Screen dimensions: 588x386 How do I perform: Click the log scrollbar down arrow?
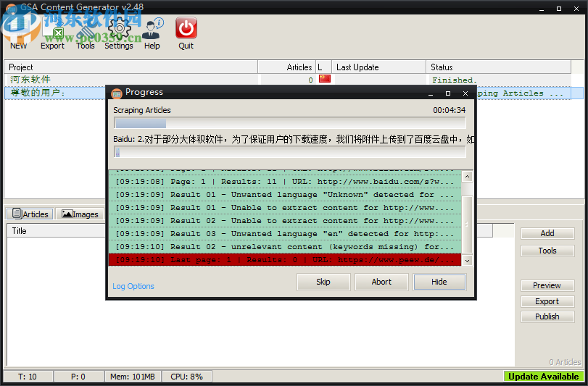click(x=467, y=261)
